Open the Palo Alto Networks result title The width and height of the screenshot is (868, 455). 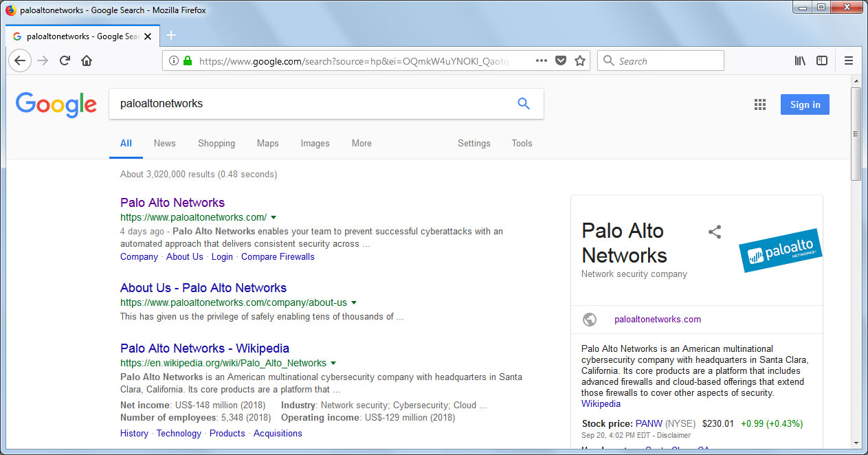click(173, 203)
